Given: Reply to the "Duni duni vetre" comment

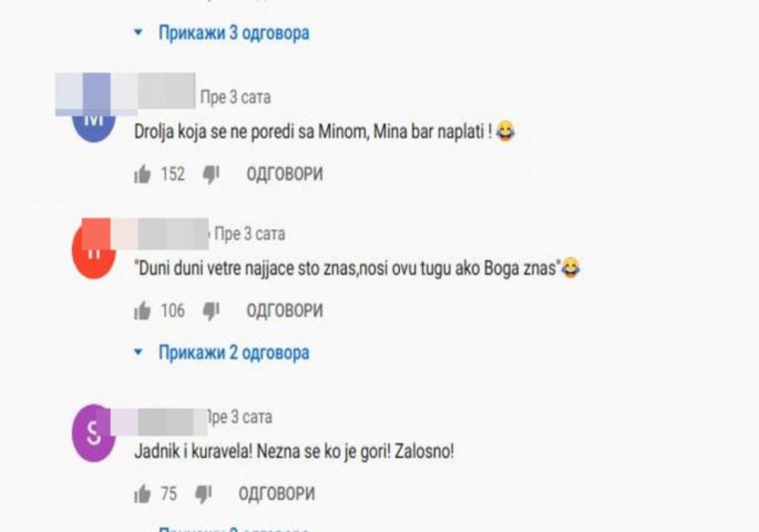Looking at the screenshot, I should tap(285, 310).
